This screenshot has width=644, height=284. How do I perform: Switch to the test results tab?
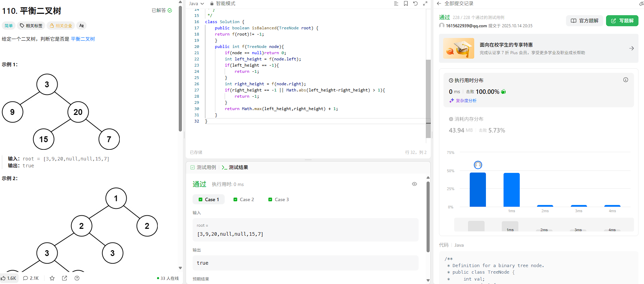[x=235, y=167]
